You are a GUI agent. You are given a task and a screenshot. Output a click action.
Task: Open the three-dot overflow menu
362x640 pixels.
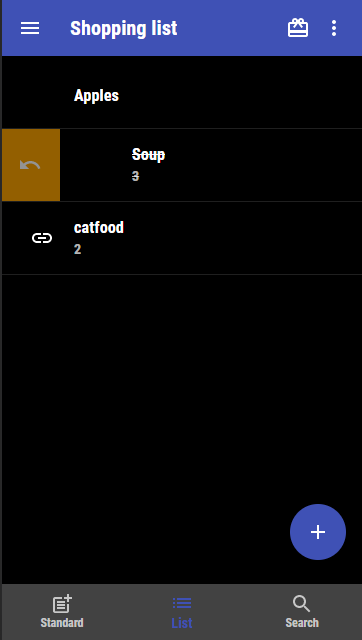click(334, 28)
